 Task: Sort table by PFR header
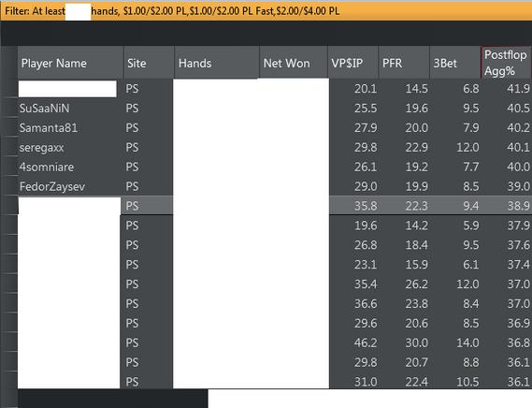tap(404, 63)
